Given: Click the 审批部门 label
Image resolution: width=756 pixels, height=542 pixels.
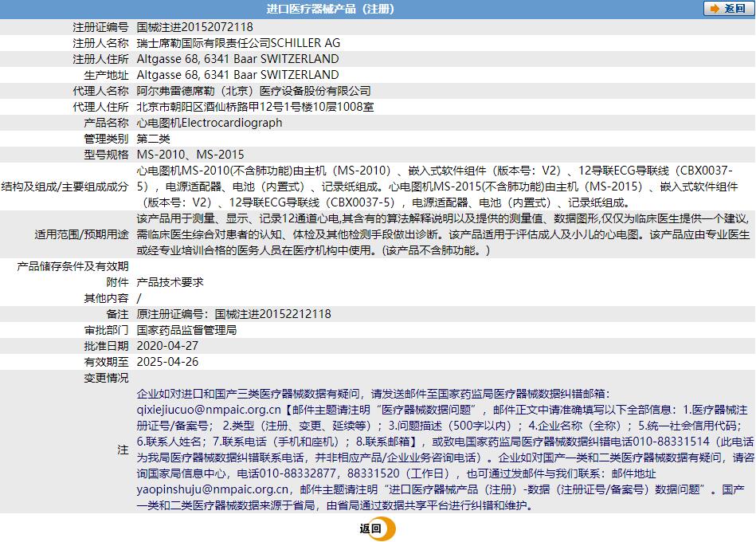Looking at the screenshot, I should click(107, 330).
